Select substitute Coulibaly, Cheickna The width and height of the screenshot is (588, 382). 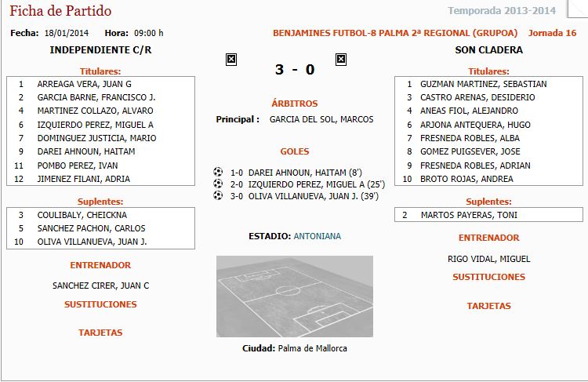[78, 215]
